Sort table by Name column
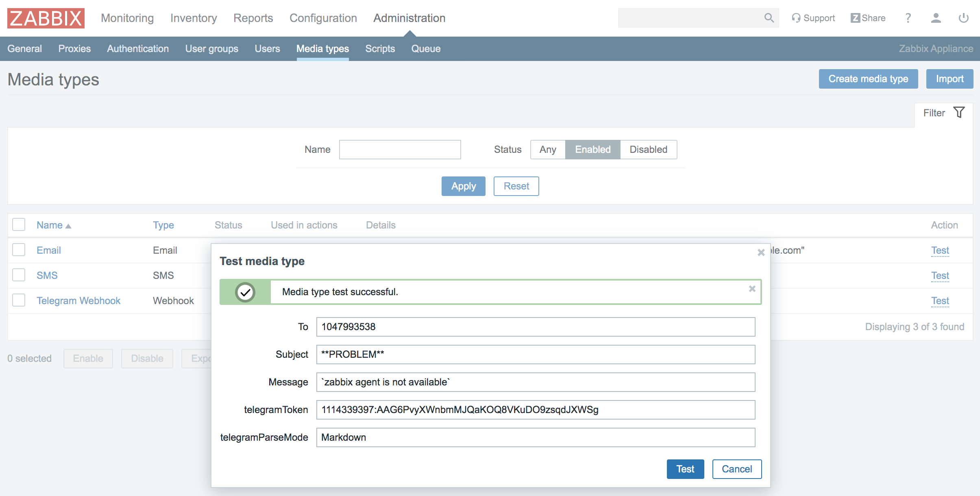980x496 pixels. click(50, 225)
